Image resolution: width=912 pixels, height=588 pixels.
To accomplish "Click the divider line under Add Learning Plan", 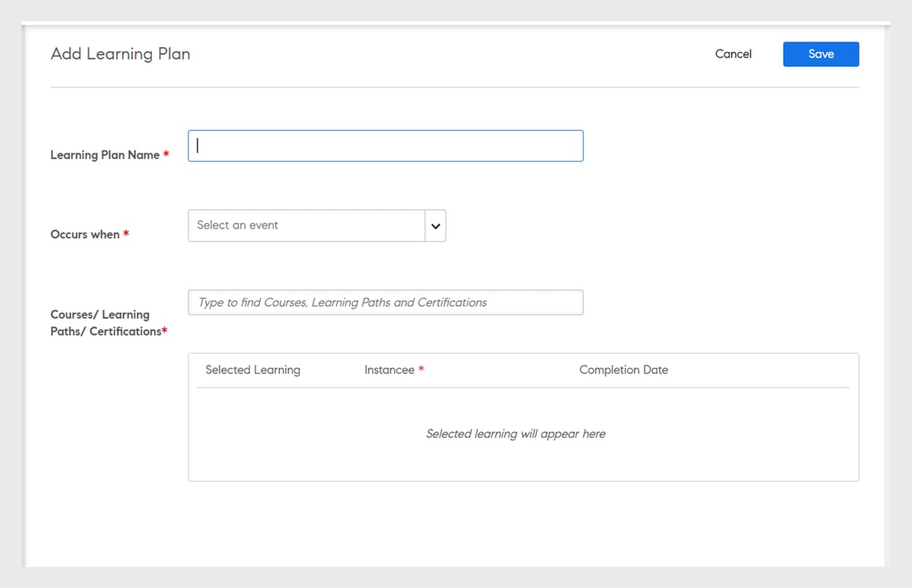I will point(454,89).
